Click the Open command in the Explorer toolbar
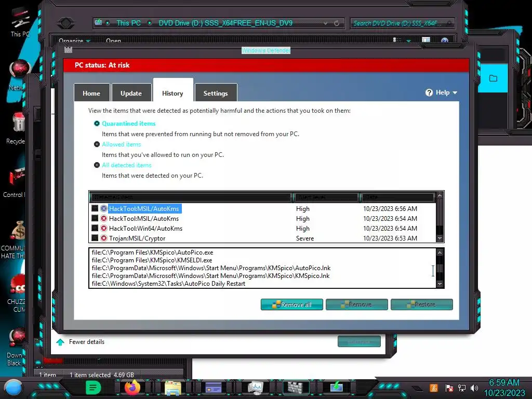The width and height of the screenshot is (532, 399). pyautogui.click(x=113, y=41)
